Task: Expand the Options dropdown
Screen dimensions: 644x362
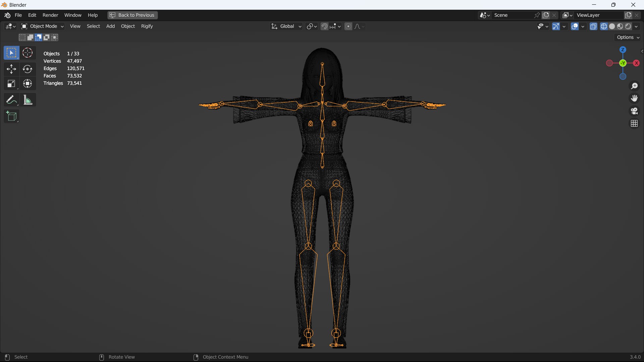Action: coord(628,37)
